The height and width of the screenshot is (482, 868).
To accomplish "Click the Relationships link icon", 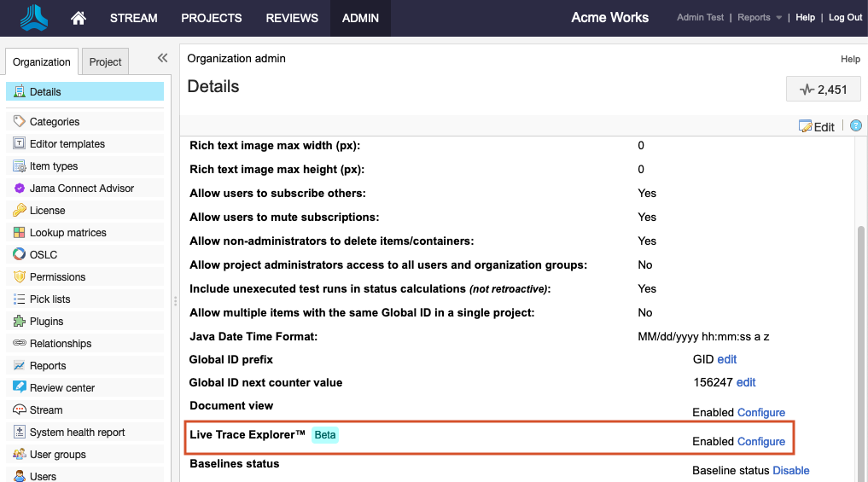I will 20,343.
